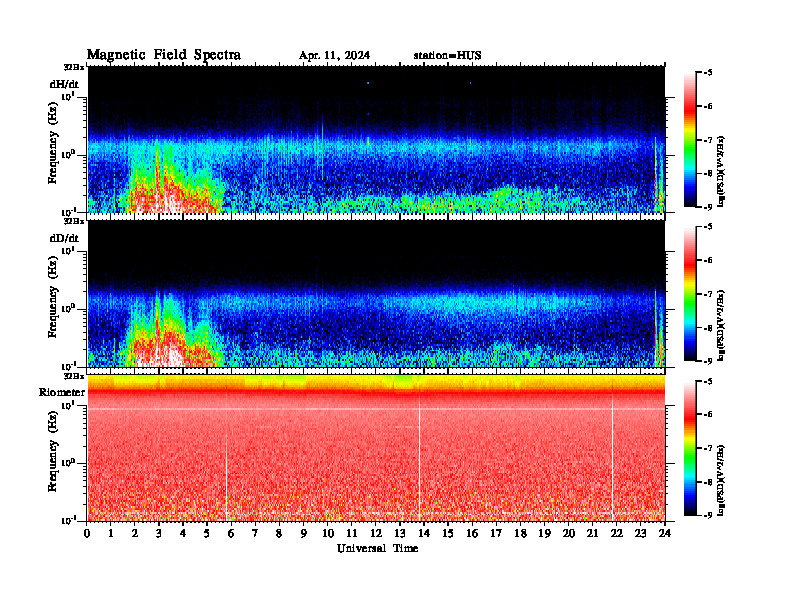
Task: Click hour tick label "4" on the time axis
Action: coord(183,533)
